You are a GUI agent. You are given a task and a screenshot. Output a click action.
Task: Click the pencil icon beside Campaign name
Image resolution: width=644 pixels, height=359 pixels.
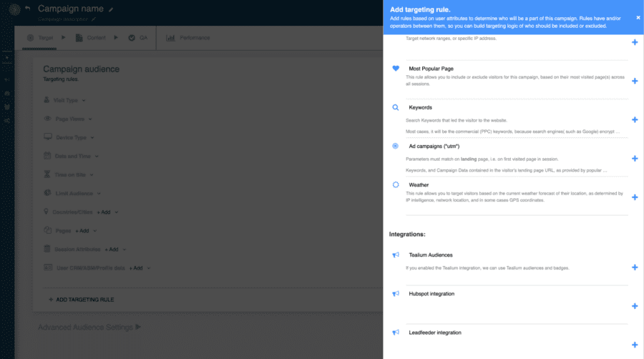coord(110,10)
